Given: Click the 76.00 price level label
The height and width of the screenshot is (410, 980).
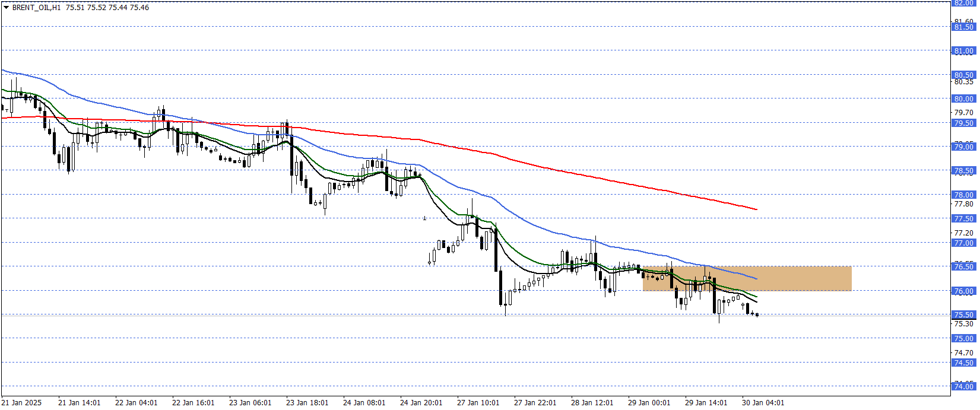Looking at the screenshot, I should tap(963, 291).
